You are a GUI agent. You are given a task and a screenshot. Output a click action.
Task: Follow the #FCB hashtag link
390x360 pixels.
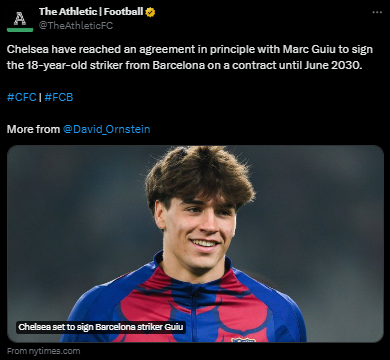pyautogui.click(x=59, y=97)
